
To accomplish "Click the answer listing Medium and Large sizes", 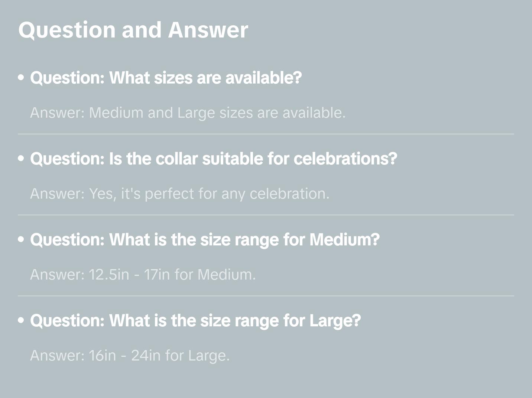I will pos(188,113).
